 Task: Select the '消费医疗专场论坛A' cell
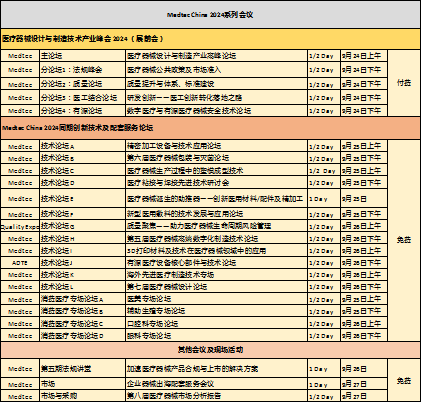(82, 299)
